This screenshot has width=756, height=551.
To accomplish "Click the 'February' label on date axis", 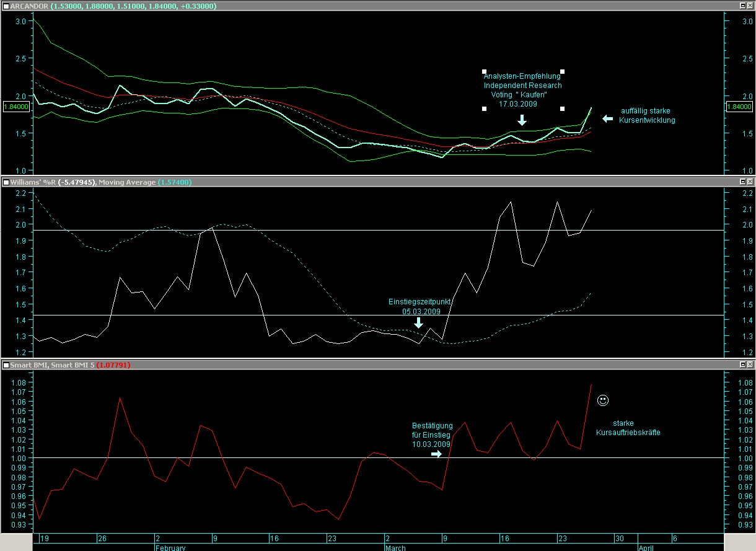I will point(170,547).
